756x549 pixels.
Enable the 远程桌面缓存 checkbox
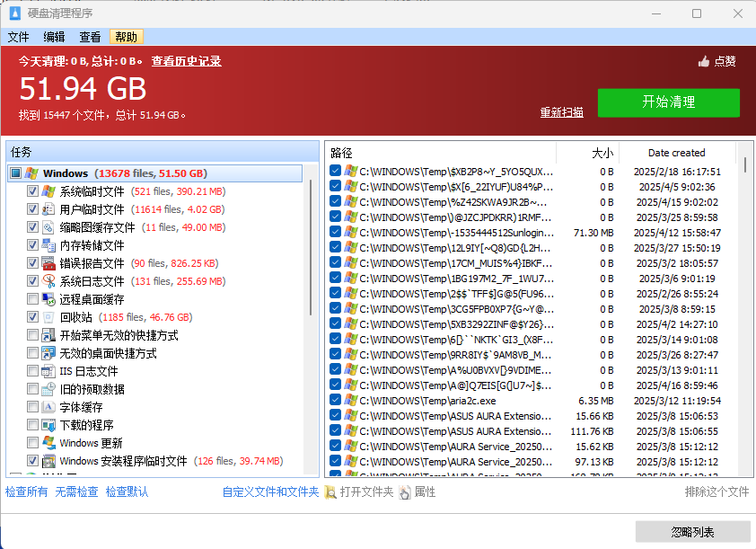33,299
